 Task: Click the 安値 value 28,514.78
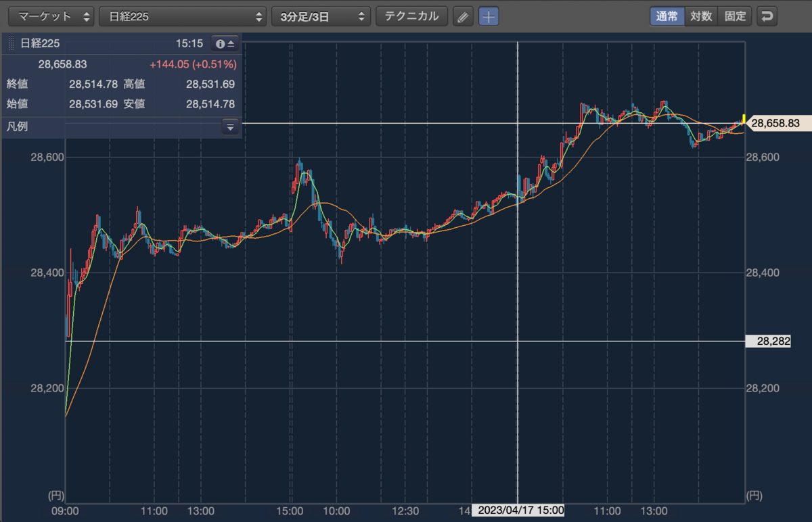(x=210, y=104)
